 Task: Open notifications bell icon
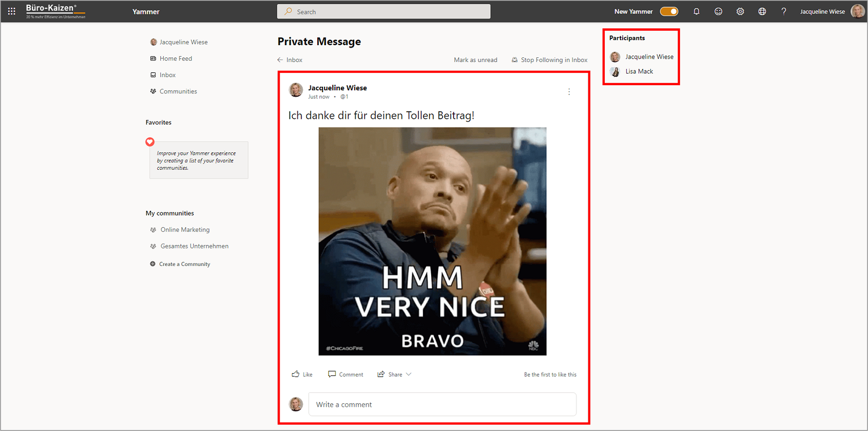point(697,12)
